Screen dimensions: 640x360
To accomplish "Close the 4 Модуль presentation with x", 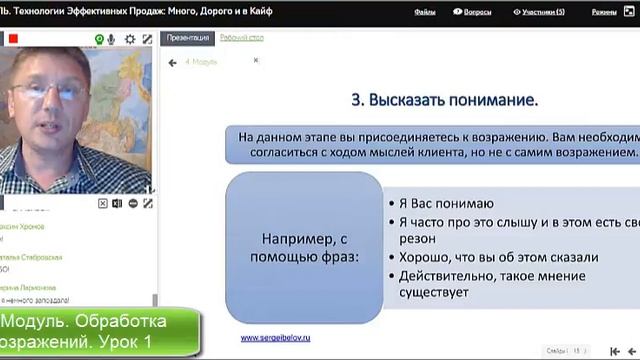I will (256, 60).
